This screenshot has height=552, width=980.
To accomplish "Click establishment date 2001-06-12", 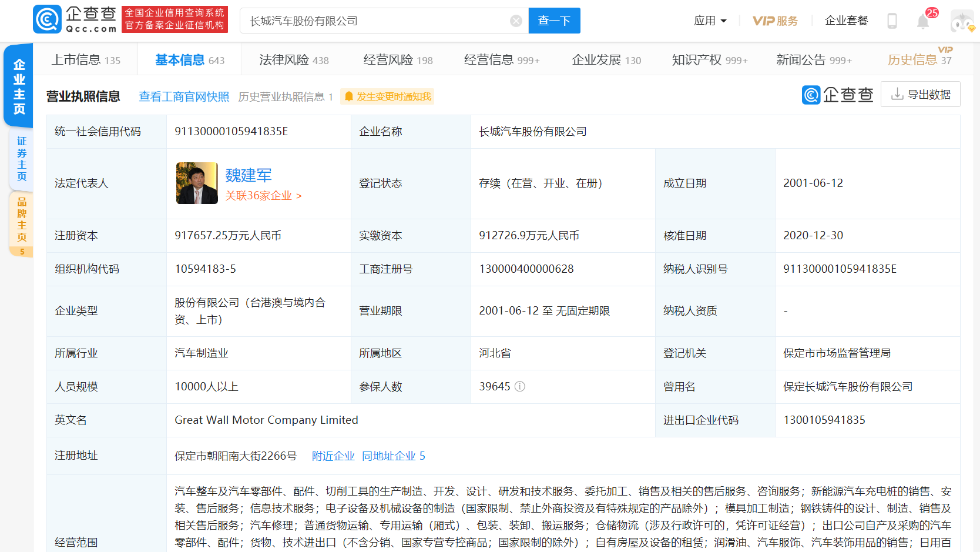I will coord(813,183).
